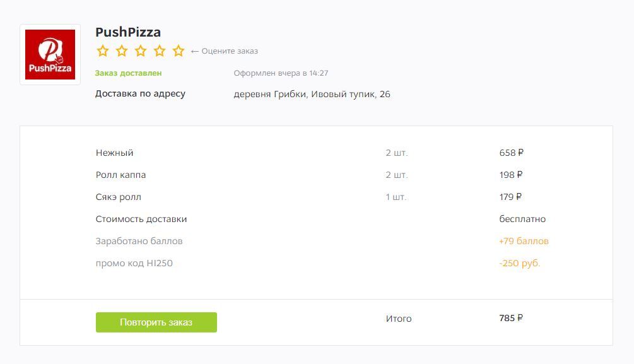Rate the order with the fourth star

point(160,51)
